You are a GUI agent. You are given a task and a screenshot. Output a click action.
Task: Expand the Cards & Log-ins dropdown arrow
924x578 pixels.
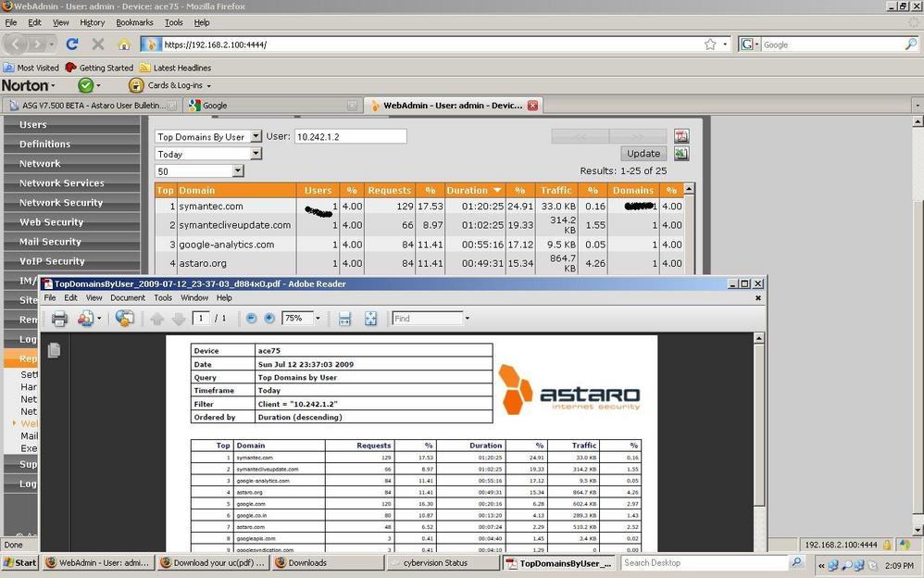[208, 86]
